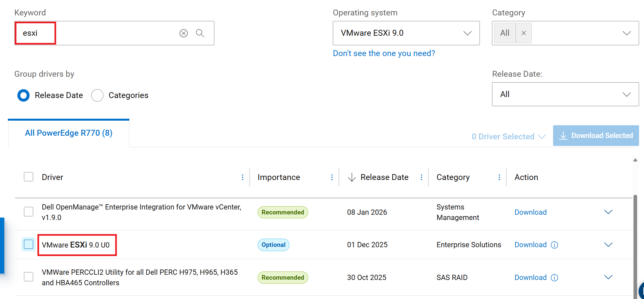The width and height of the screenshot is (644, 299).
Task: Open the Driver column options menu
Action: 243,177
